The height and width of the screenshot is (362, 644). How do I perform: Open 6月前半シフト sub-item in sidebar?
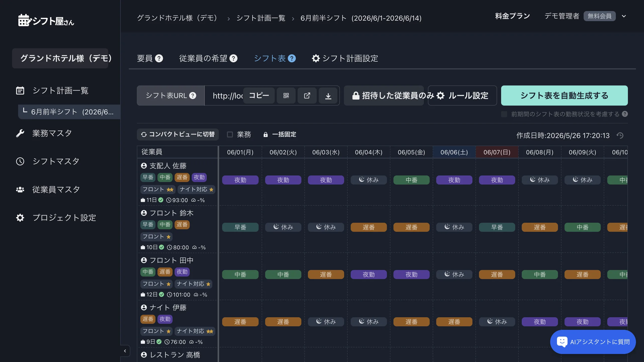click(x=69, y=112)
